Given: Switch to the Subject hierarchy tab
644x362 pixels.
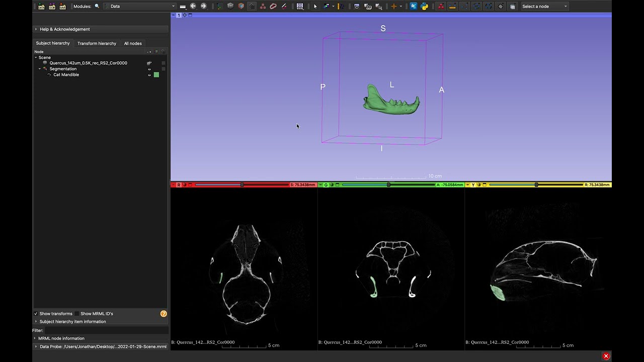Looking at the screenshot, I should click(53, 43).
